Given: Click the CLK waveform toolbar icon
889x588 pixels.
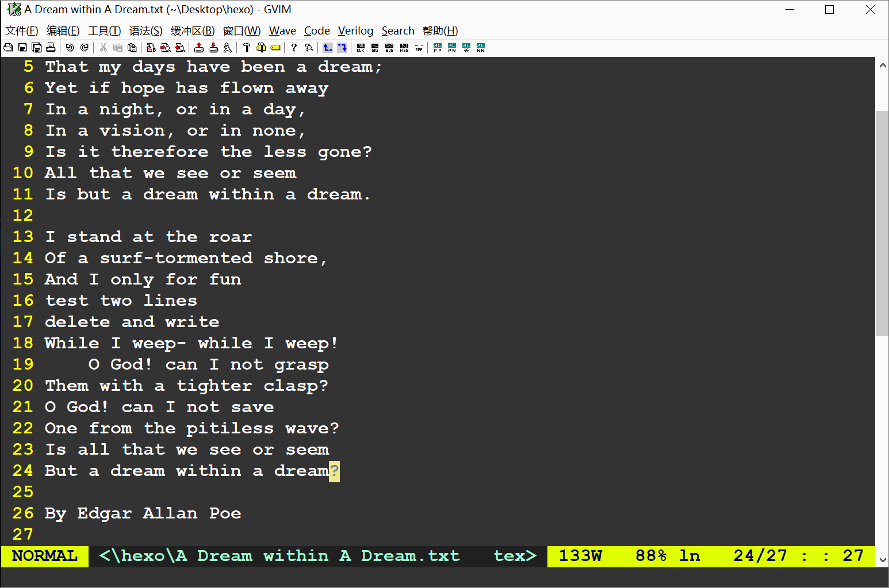Looking at the screenshot, I should [x=361, y=48].
